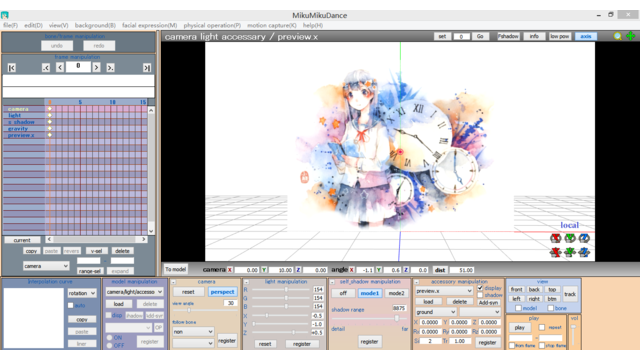Collapse the self_shadow manipulation panel minus icon

(332, 282)
